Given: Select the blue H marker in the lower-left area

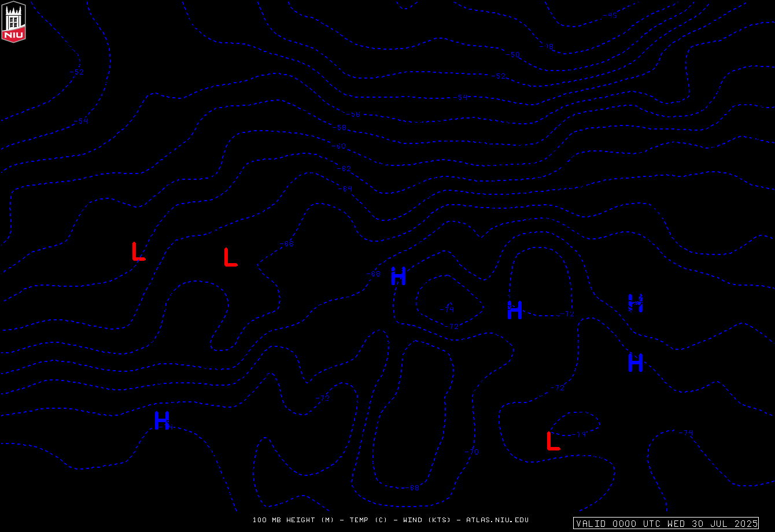Looking at the screenshot, I should point(162,420).
